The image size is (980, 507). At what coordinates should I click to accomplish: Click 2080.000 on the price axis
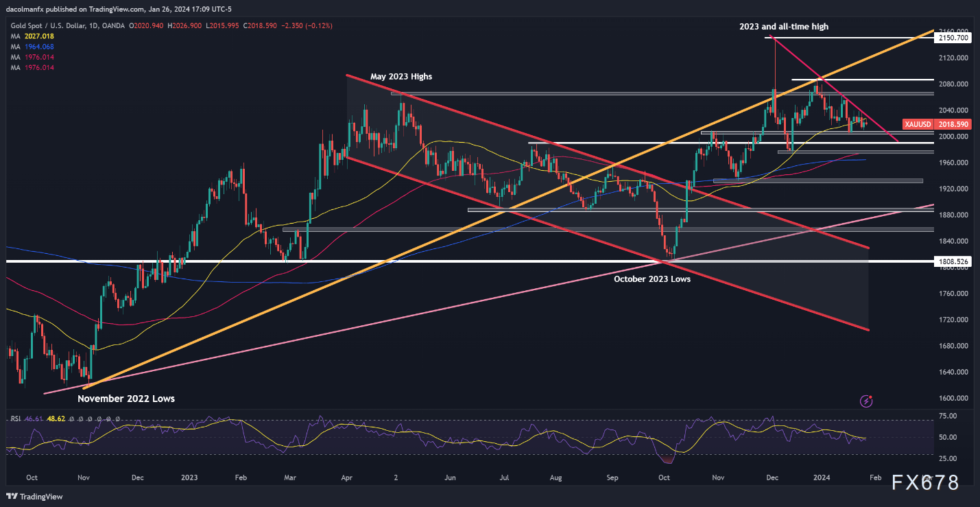pos(954,84)
